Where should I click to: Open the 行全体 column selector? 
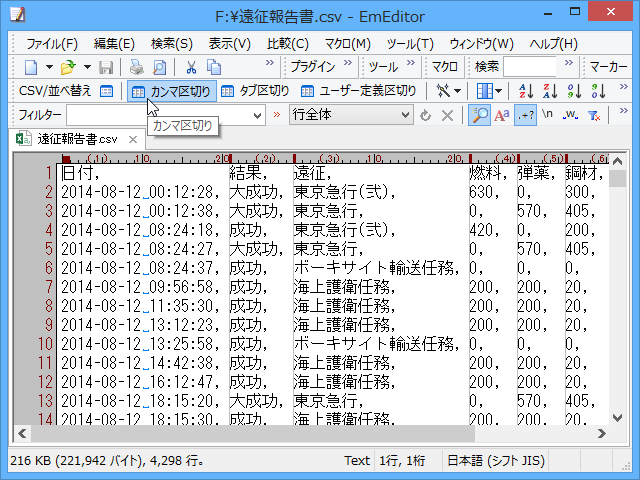(351, 115)
